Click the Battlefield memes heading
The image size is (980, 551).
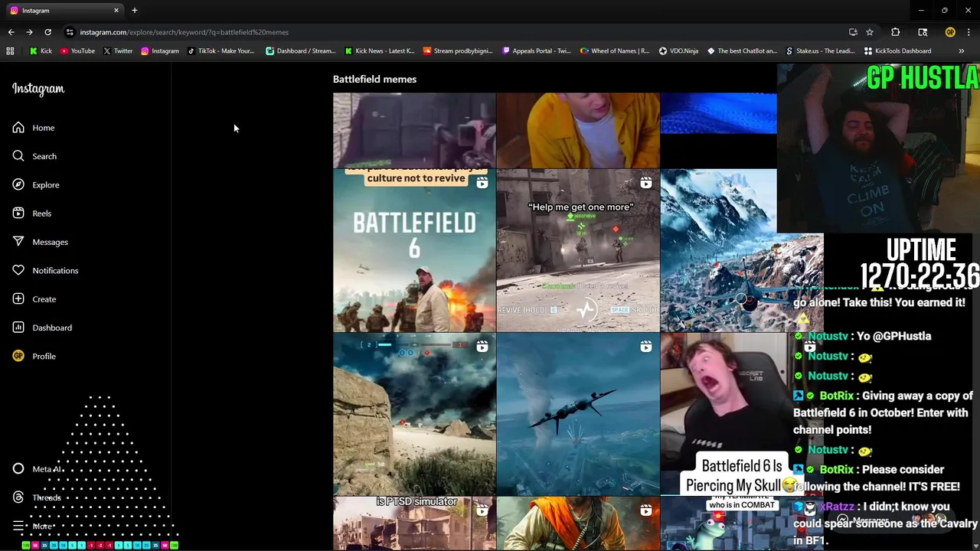374,79
